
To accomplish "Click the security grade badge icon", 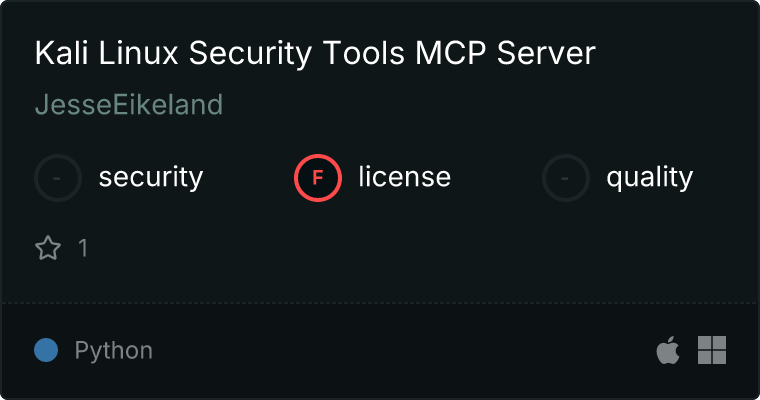I will [58, 178].
